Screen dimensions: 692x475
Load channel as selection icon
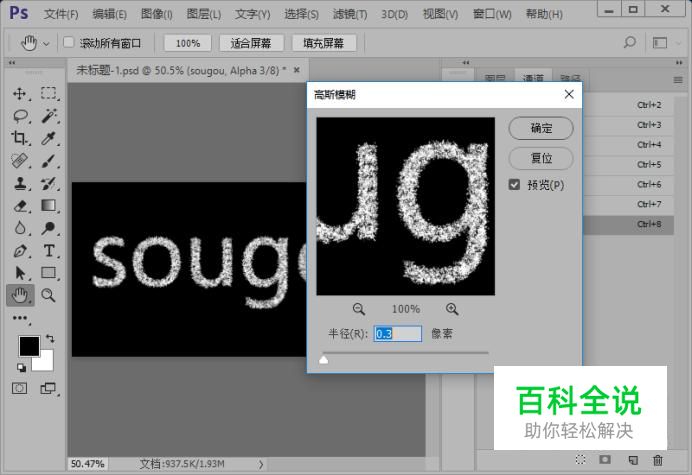[580, 460]
